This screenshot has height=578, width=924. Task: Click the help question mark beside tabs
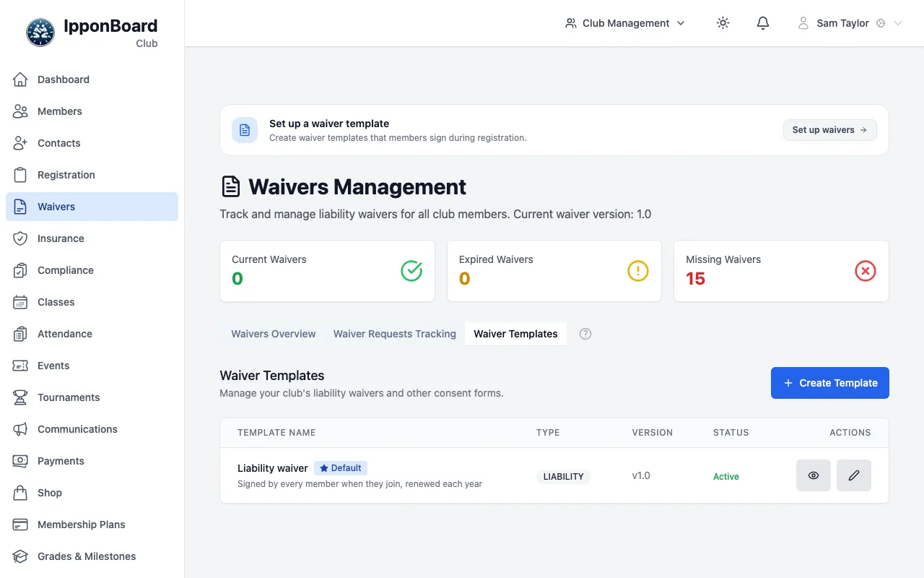pos(585,334)
